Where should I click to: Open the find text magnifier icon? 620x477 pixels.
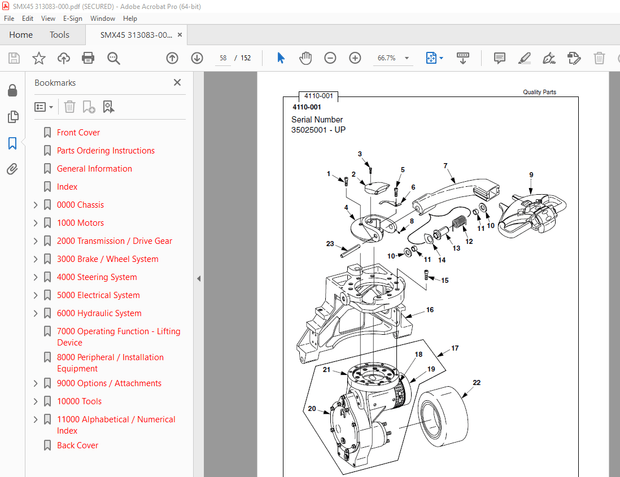113,58
